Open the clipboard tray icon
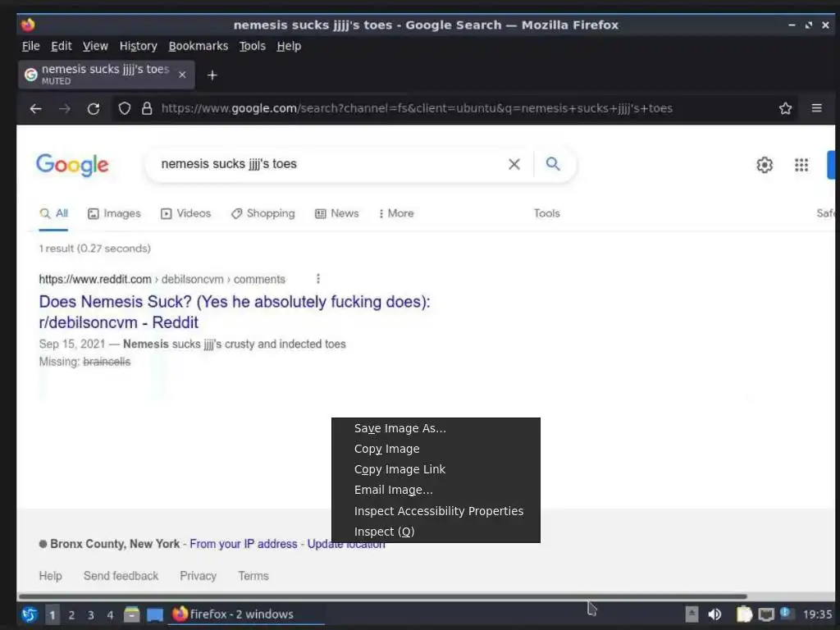Screen dimensions: 840x630 click(x=743, y=614)
